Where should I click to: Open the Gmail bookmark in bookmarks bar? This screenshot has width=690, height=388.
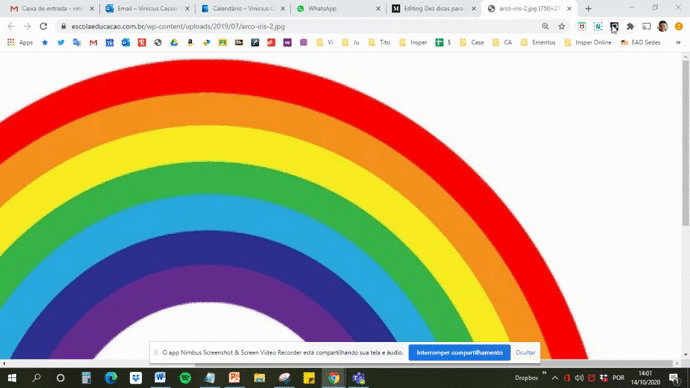[93, 43]
